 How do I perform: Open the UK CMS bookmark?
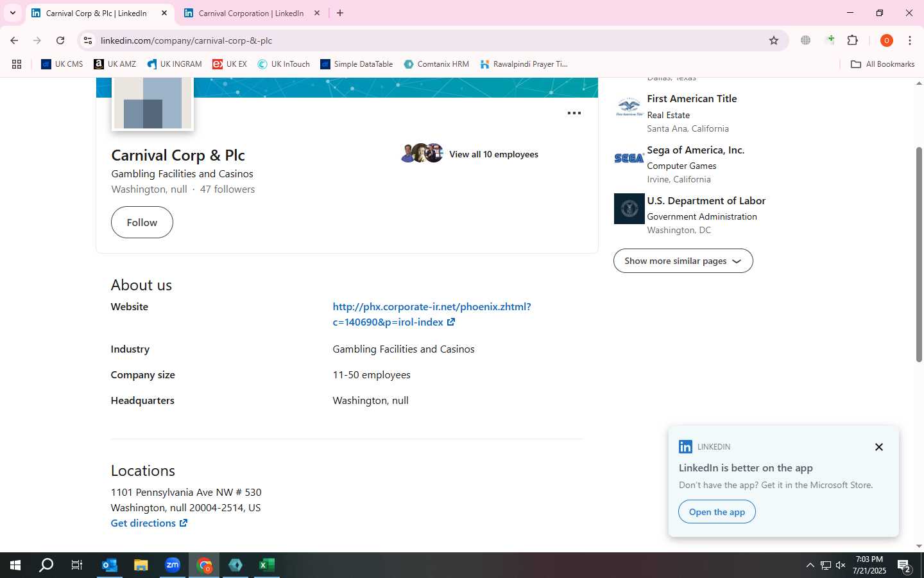62,64
